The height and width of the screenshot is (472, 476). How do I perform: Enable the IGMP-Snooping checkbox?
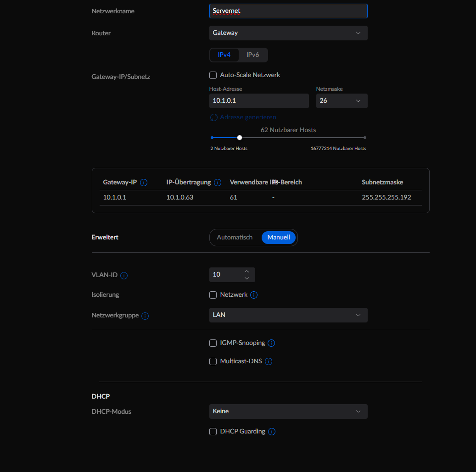pos(213,343)
